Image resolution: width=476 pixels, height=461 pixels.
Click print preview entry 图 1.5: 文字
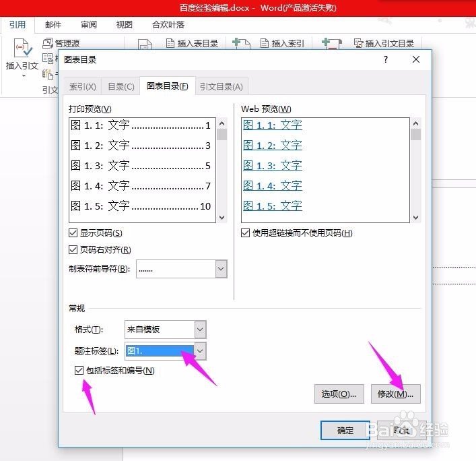[141, 206]
